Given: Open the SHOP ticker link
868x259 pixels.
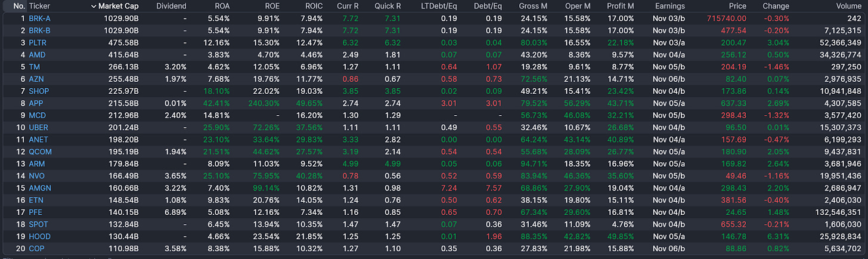Looking at the screenshot, I should click(39, 91).
